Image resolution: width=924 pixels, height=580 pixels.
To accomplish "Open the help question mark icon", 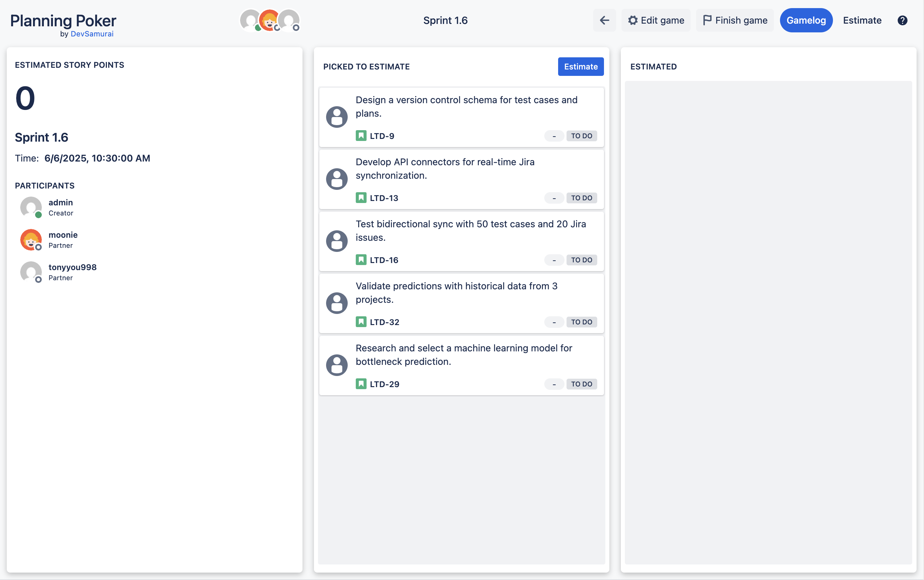I will [x=902, y=20].
